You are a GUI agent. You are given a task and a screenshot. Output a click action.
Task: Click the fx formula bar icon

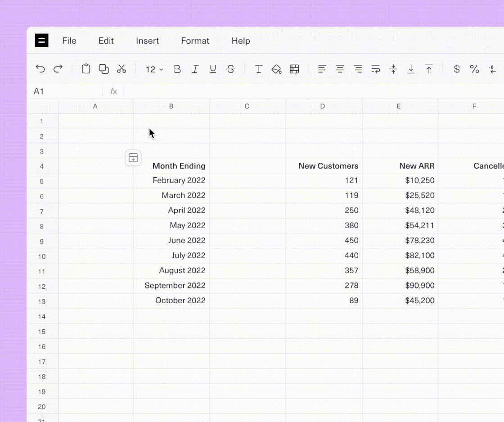pyautogui.click(x=113, y=91)
